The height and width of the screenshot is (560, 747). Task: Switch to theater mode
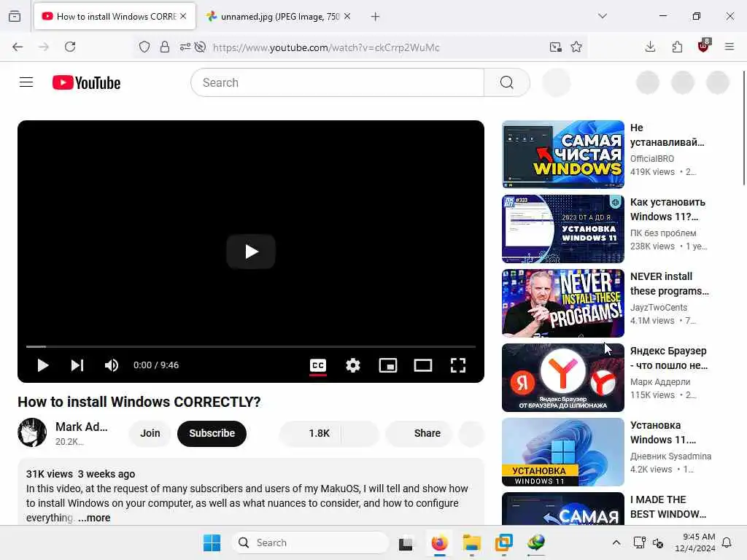423,365
